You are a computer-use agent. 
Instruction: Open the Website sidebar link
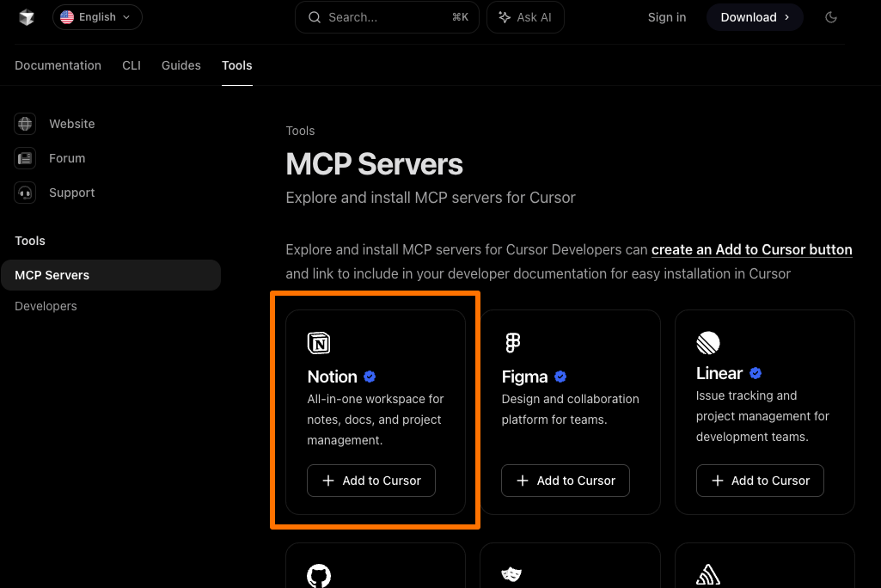pyautogui.click(x=72, y=124)
